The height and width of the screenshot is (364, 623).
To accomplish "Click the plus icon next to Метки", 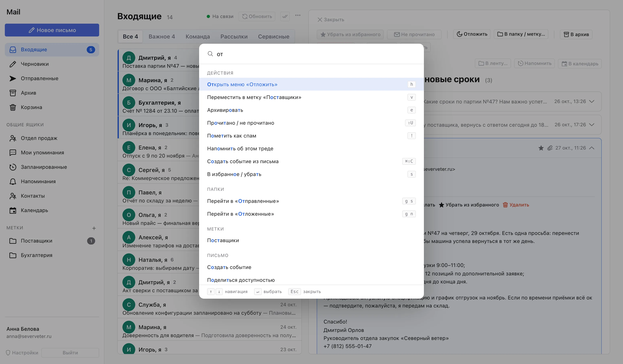I will [94, 228].
